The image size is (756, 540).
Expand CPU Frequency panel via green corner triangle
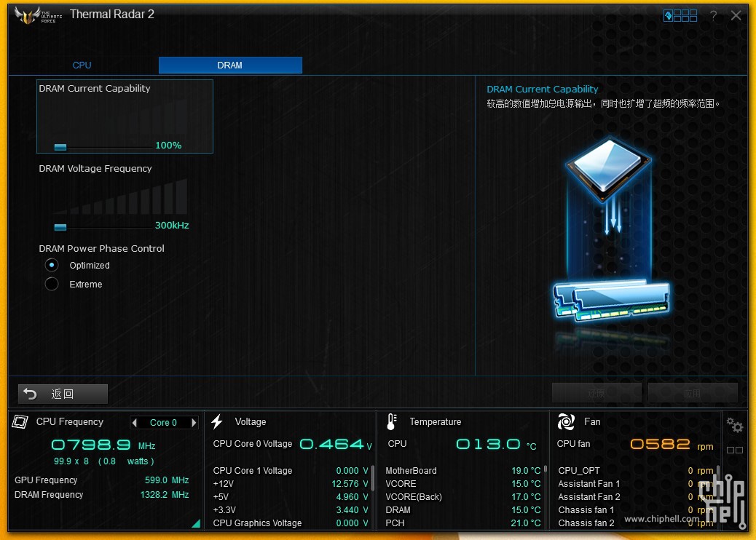pyautogui.click(x=196, y=523)
